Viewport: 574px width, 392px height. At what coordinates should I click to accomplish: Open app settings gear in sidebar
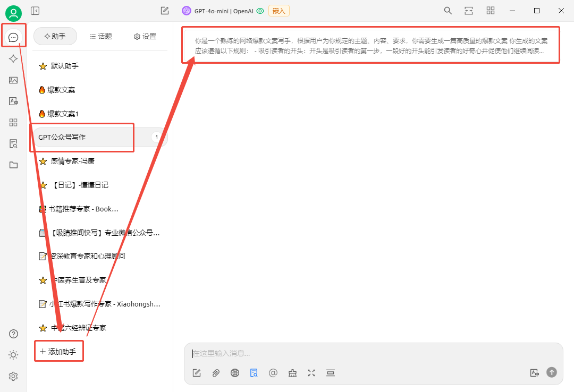point(13,376)
